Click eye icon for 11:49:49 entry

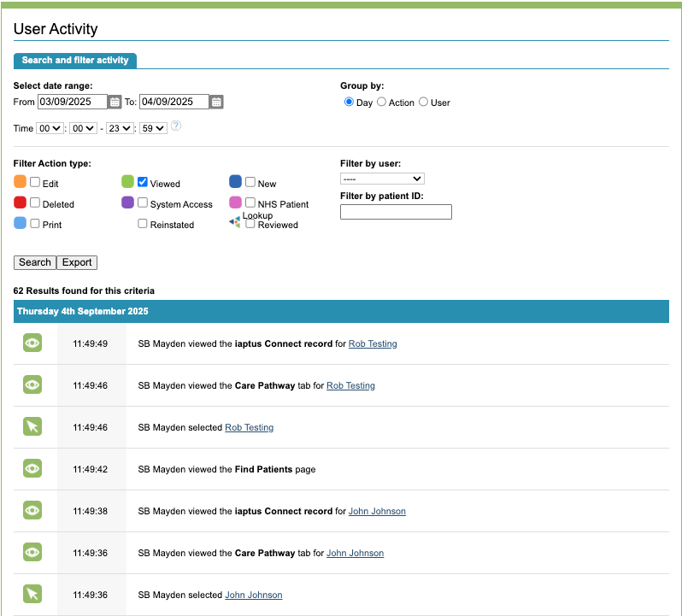pos(32,343)
